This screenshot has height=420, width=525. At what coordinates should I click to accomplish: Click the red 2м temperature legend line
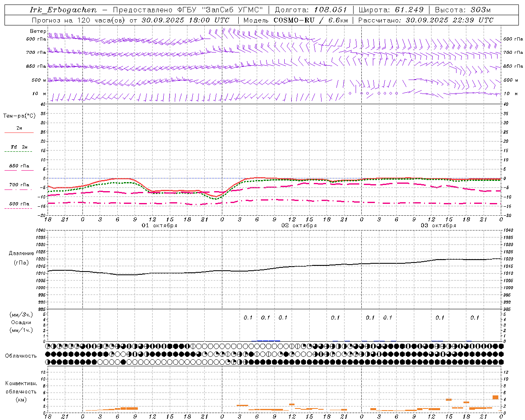click(19, 132)
